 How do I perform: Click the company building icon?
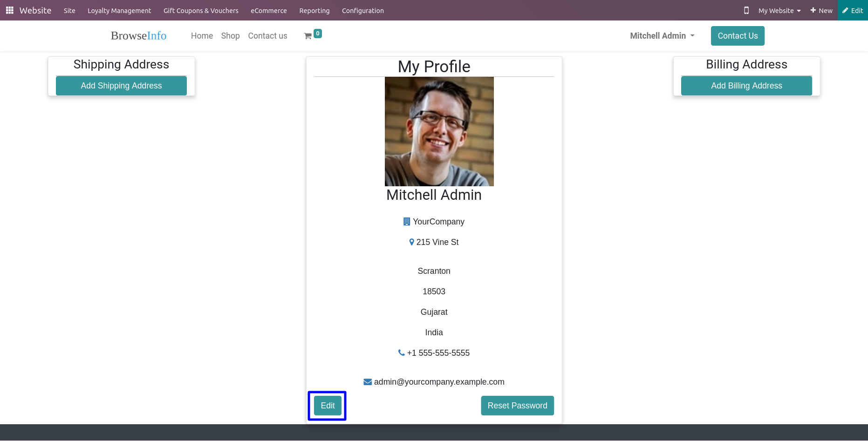tap(407, 222)
